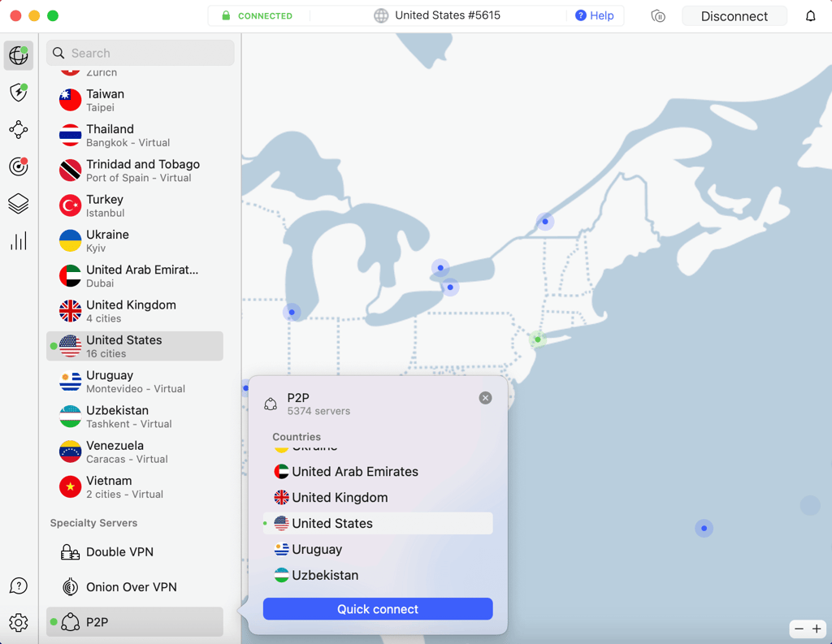Zoom in the map with plus button
Screen dimensions: 832x644
coord(817,629)
